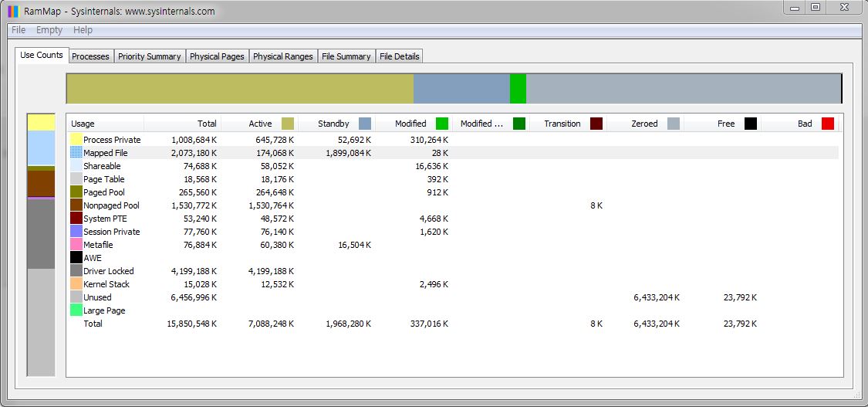Click the Nonpaged Pool brown color icon
This screenshot has height=407, width=868.
pyautogui.click(x=76, y=205)
